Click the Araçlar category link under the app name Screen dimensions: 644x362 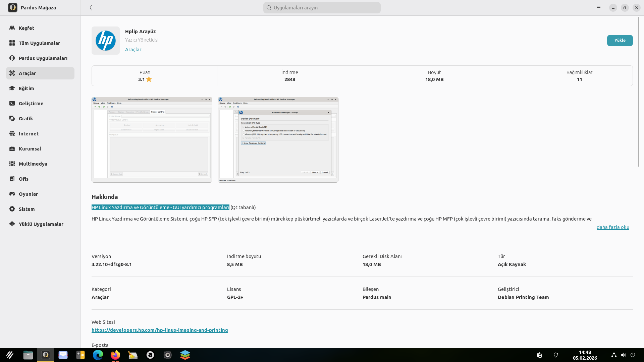tap(133, 50)
